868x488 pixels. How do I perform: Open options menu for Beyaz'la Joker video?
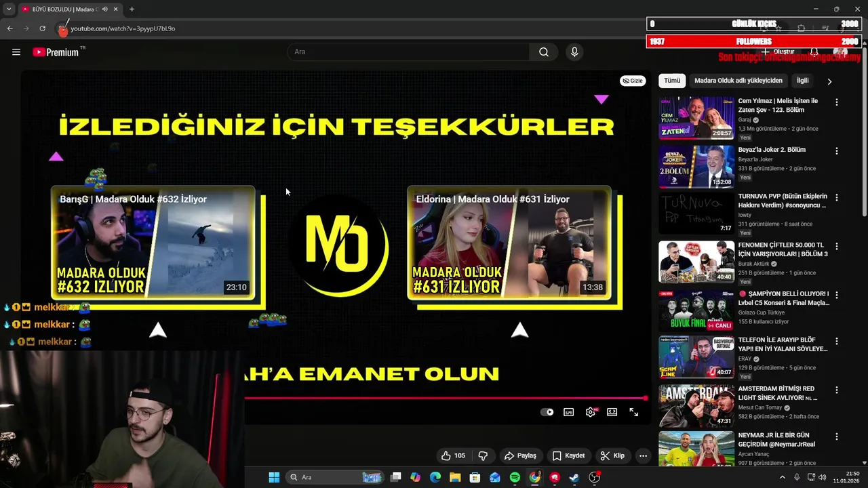click(836, 150)
